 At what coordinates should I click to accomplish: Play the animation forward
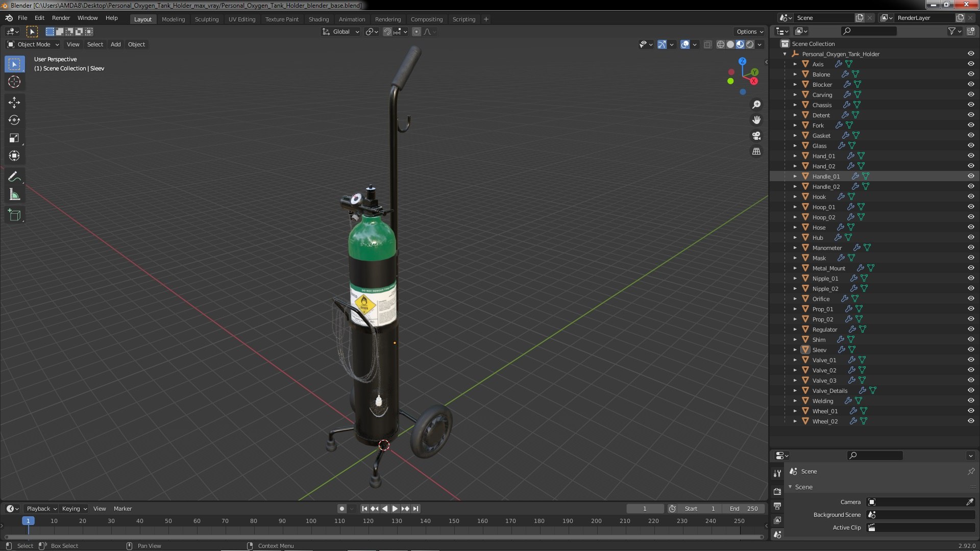tap(395, 509)
